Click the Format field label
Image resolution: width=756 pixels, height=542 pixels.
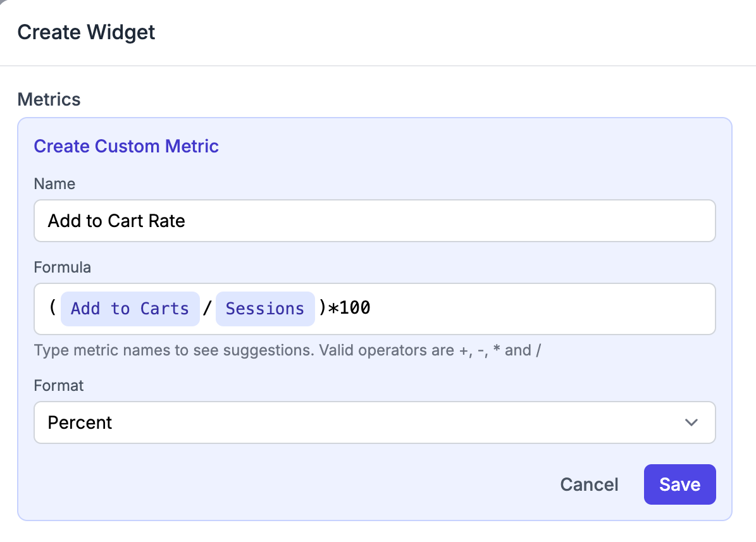pos(58,385)
